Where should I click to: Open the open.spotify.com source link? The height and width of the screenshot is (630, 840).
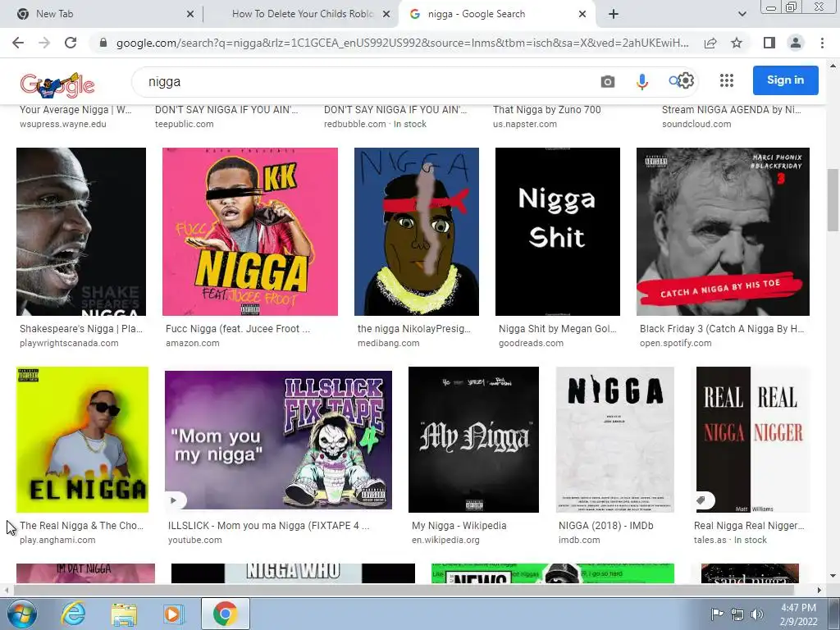click(676, 343)
